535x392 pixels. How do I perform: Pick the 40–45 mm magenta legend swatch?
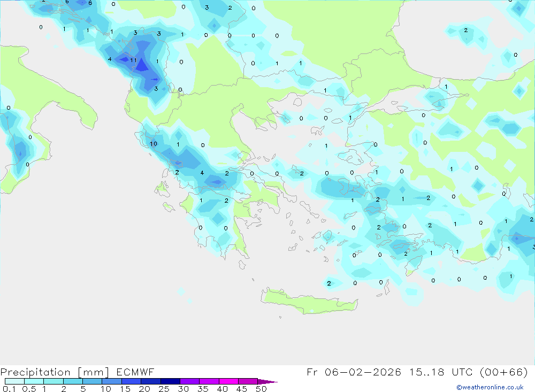(228, 381)
